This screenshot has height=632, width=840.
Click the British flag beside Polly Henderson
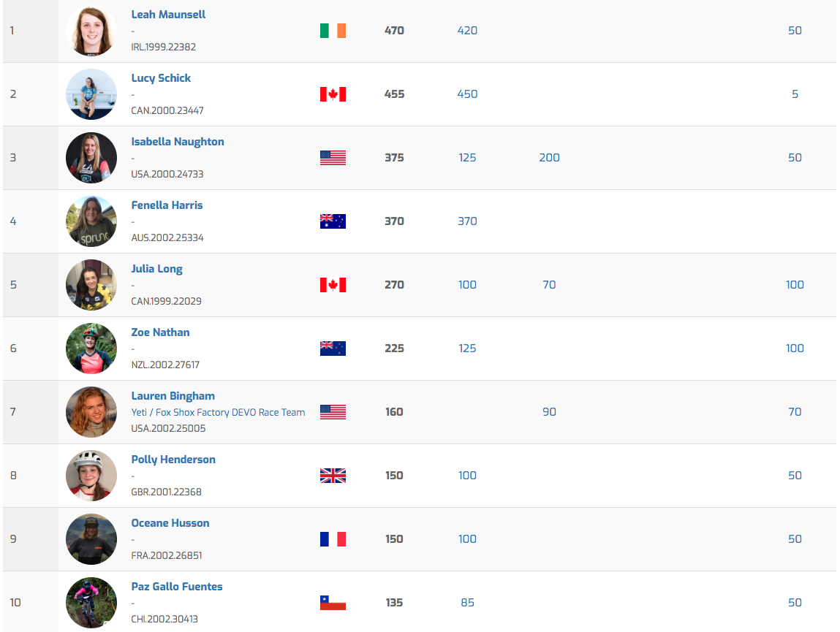click(x=333, y=476)
